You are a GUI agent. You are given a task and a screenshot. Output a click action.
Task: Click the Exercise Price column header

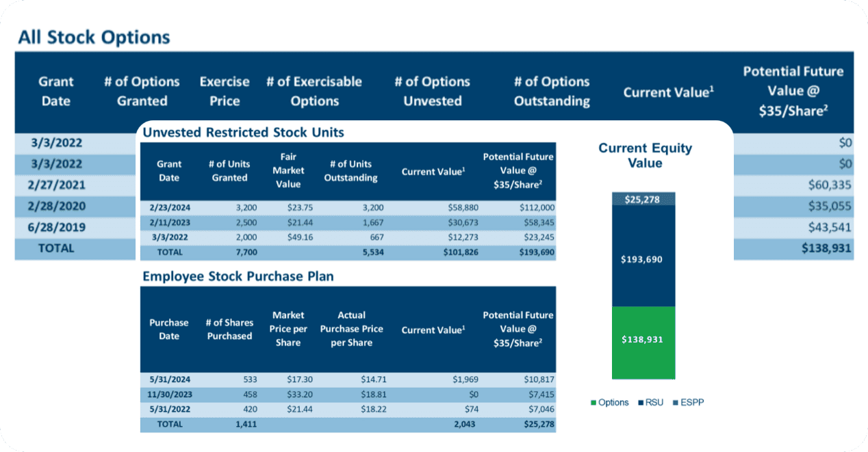(225, 91)
